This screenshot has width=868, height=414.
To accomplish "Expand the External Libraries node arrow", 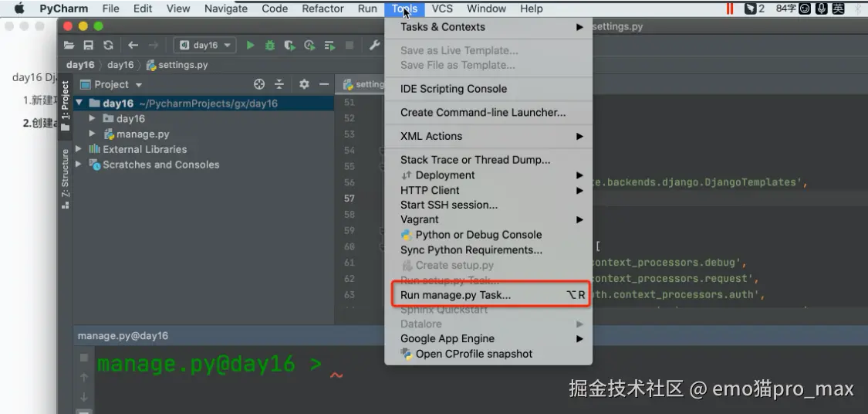I will click(x=79, y=149).
